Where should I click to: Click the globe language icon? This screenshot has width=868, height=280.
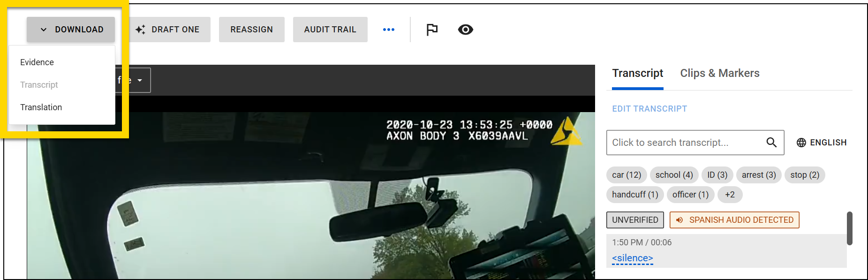[x=801, y=143]
